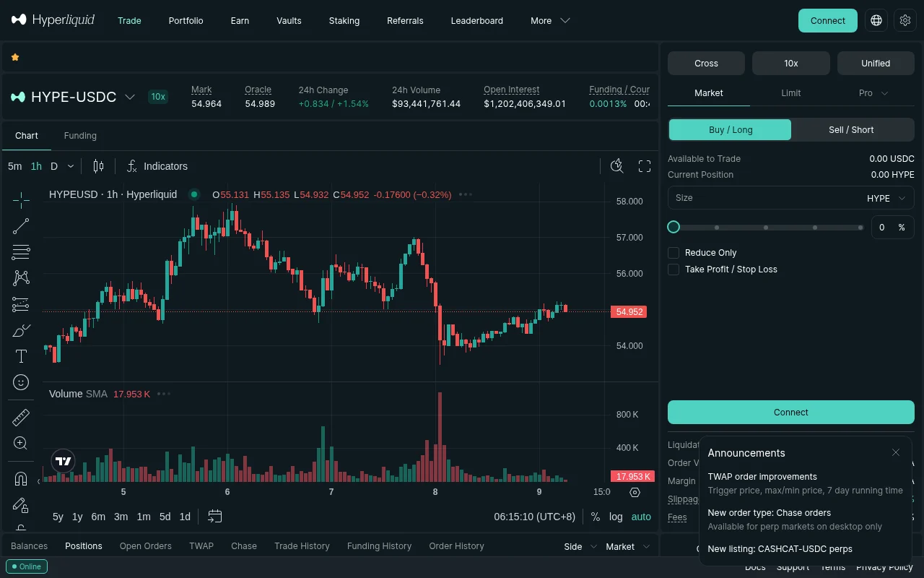
Task: Select the ruler measure tool
Action: point(21,418)
